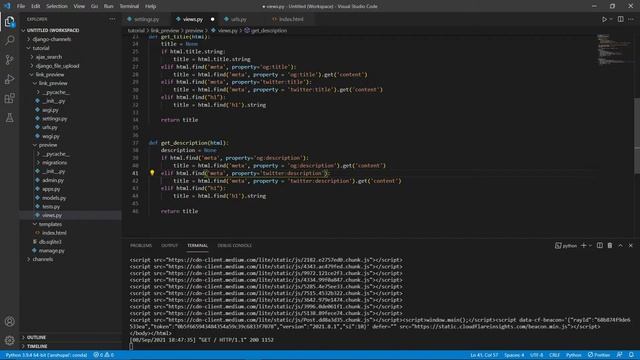Open errors and warnings count in status bar
Image resolution: width=640 pixels, height=360 pixels.
tap(104, 355)
